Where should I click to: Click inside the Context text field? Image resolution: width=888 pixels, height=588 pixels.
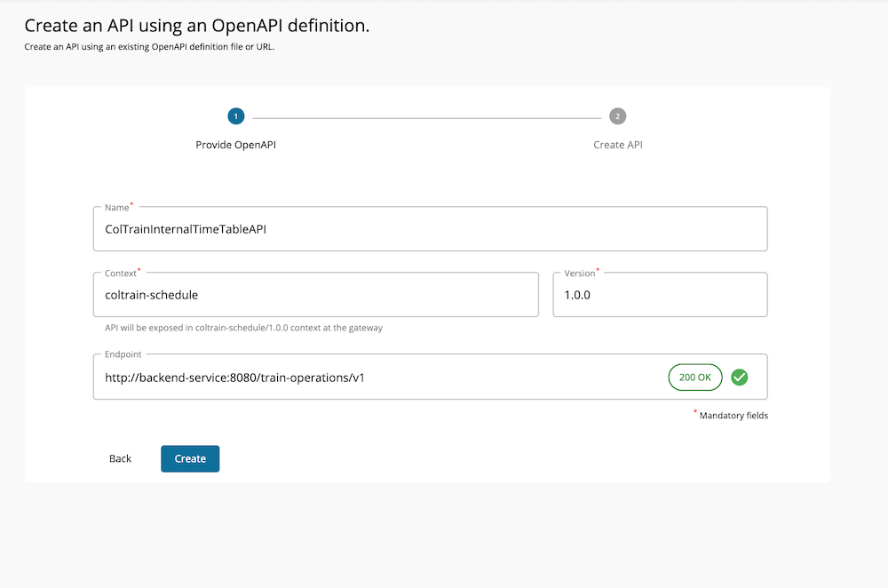coord(315,294)
